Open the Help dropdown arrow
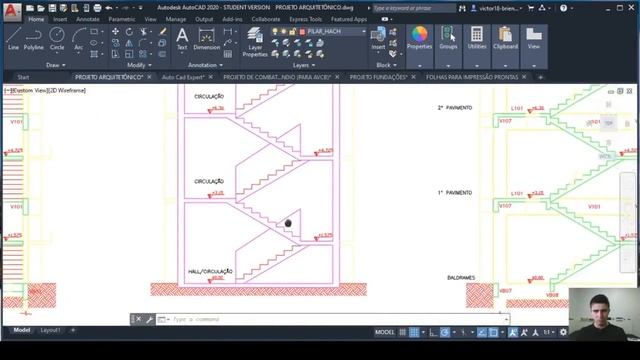 click(571, 8)
